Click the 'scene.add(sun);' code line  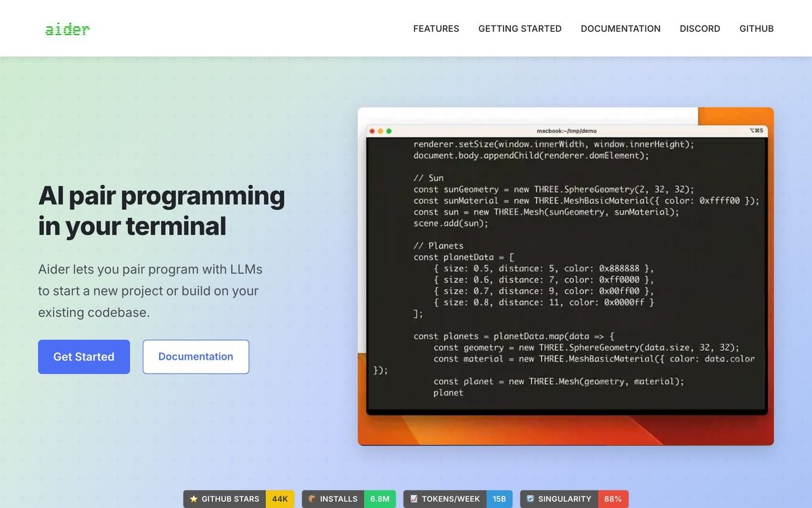point(451,224)
